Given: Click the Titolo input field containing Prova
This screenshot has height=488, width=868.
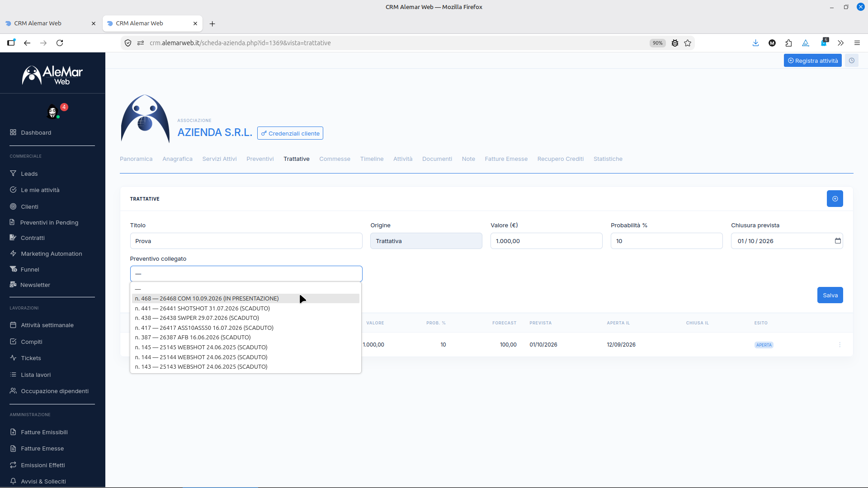Looking at the screenshot, I should (x=246, y=241).
